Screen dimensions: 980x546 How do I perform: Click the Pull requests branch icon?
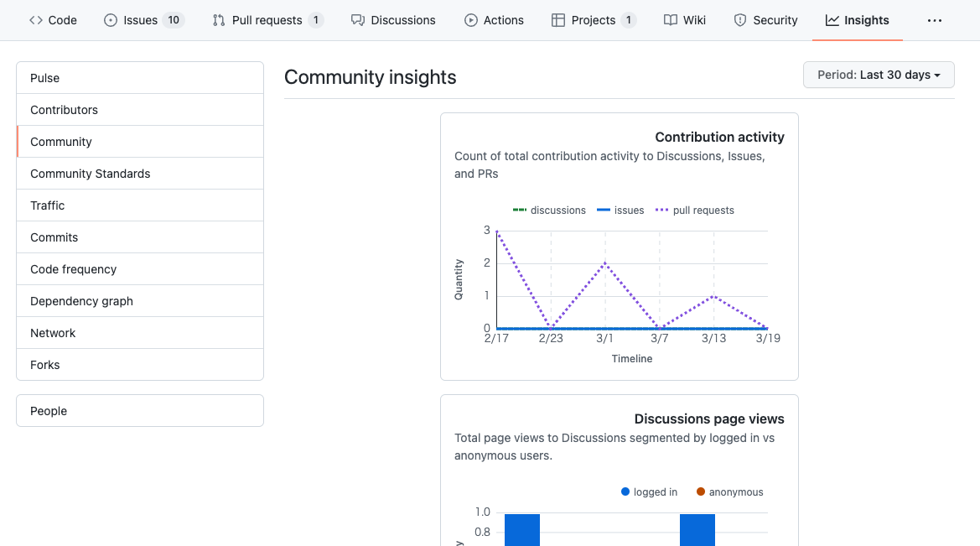point(218,20)
